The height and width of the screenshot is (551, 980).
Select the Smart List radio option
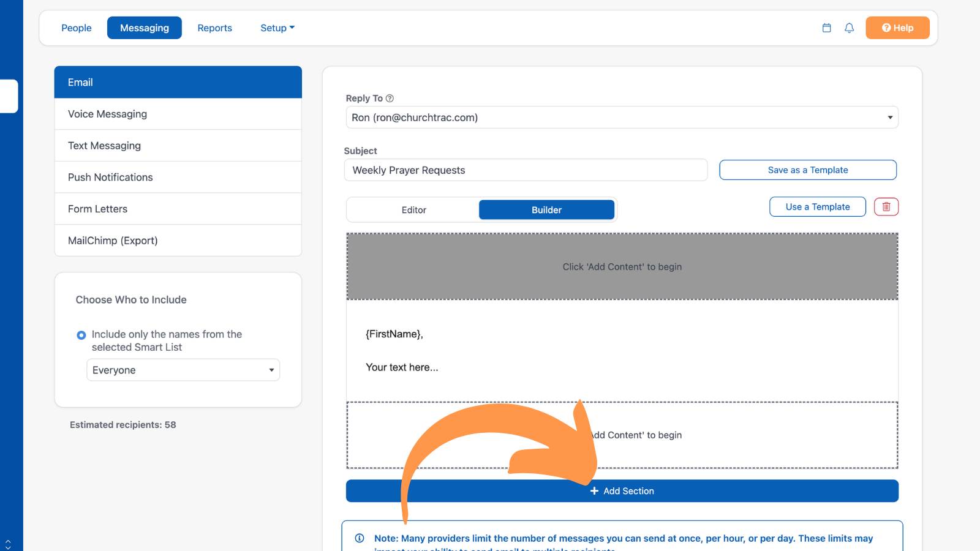[x=81, y=335]
